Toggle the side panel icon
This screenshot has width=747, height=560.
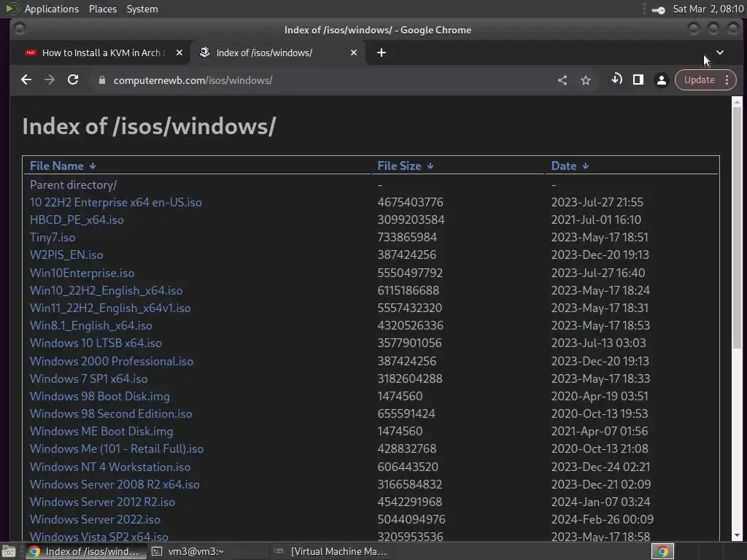(638, 79)
